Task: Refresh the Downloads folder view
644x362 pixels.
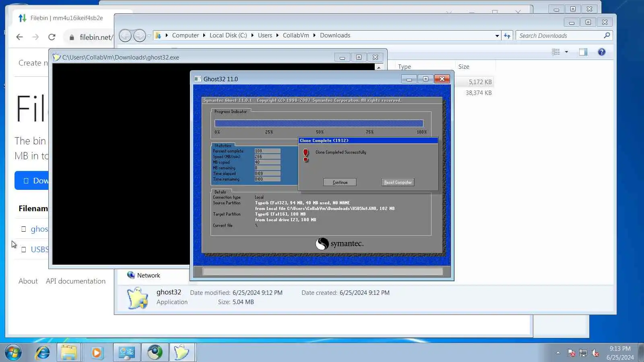Action: tap(507, 36)
